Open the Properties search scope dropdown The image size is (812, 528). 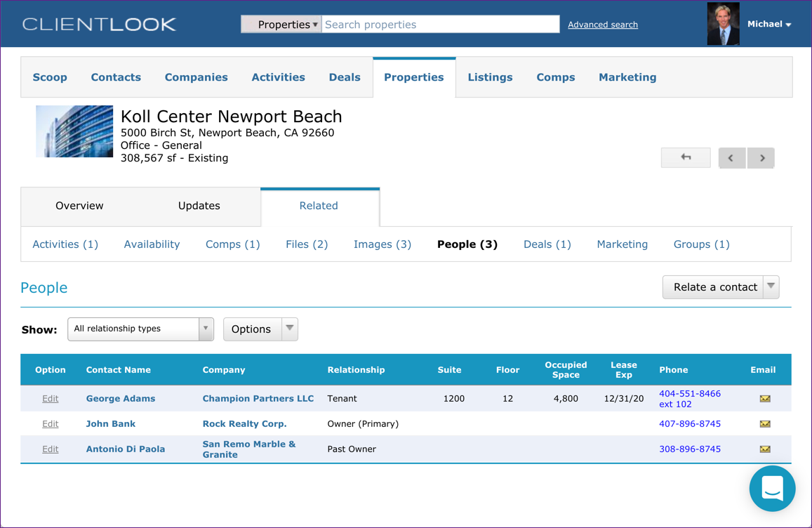(281, 25)
